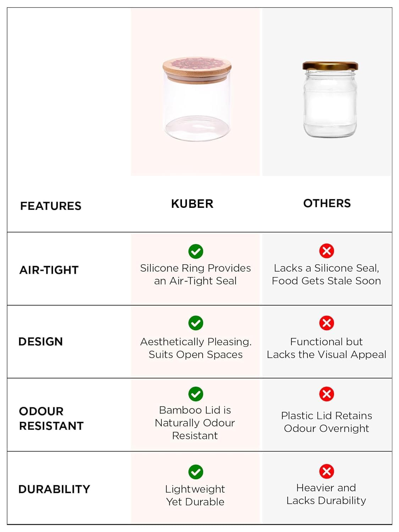
Task: Click the green checkmark in Durability row
Action: coord(195,472)
